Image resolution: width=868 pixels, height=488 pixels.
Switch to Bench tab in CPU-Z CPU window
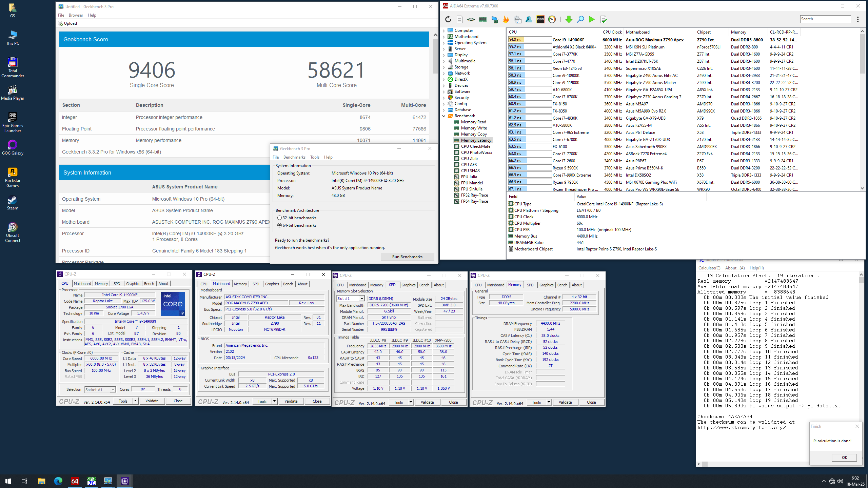coord(149,284)
